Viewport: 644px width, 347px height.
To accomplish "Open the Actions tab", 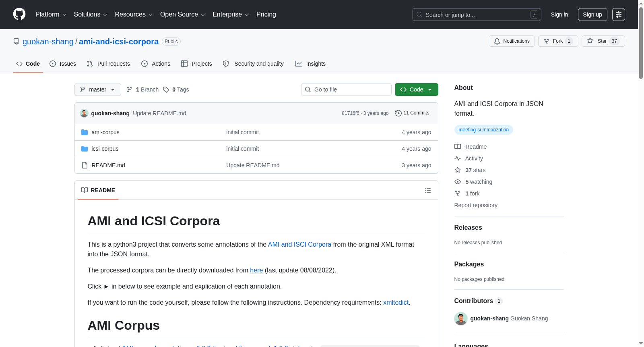I will click(x=156, y=64).
